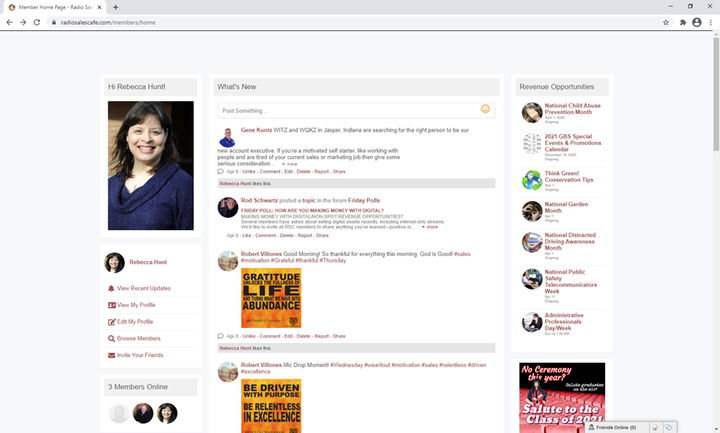Open National Distracted Driving Awareness Month
The width and height of the screenshot is (720, 433).
coord(570,241)
